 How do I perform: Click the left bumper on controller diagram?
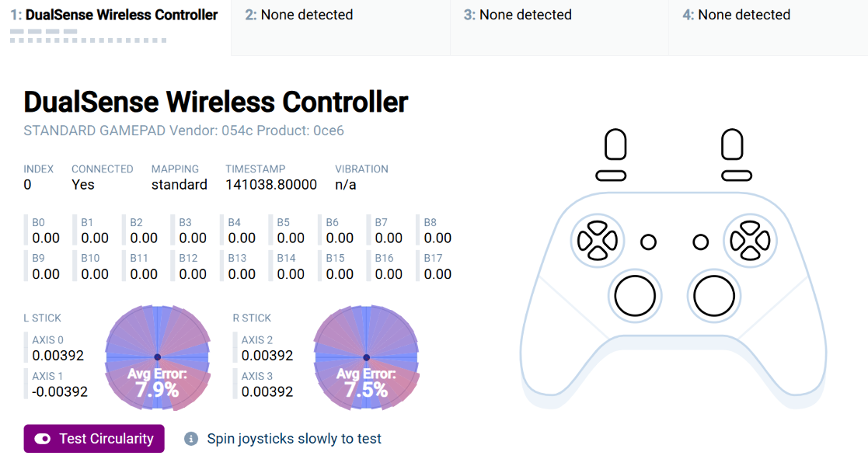tap(611, 176)
